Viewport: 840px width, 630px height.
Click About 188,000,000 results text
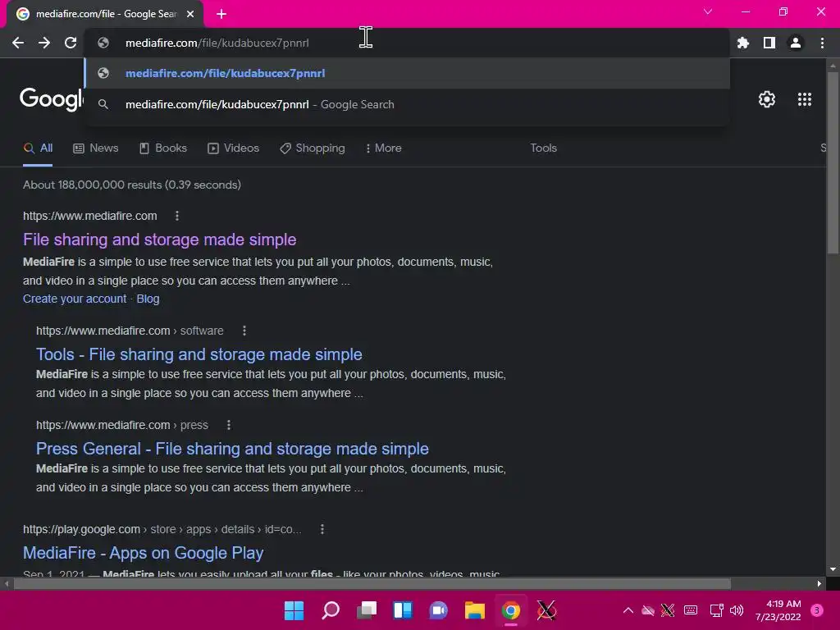132,185
